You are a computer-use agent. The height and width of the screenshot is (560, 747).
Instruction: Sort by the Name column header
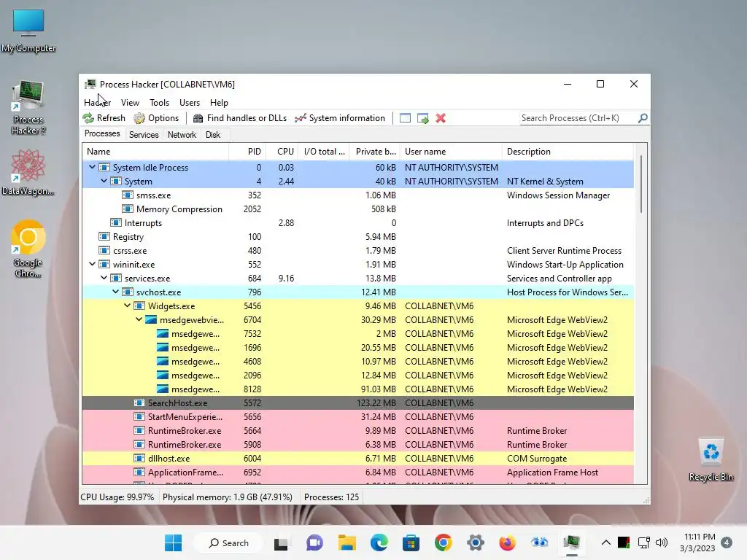(155, 152)
